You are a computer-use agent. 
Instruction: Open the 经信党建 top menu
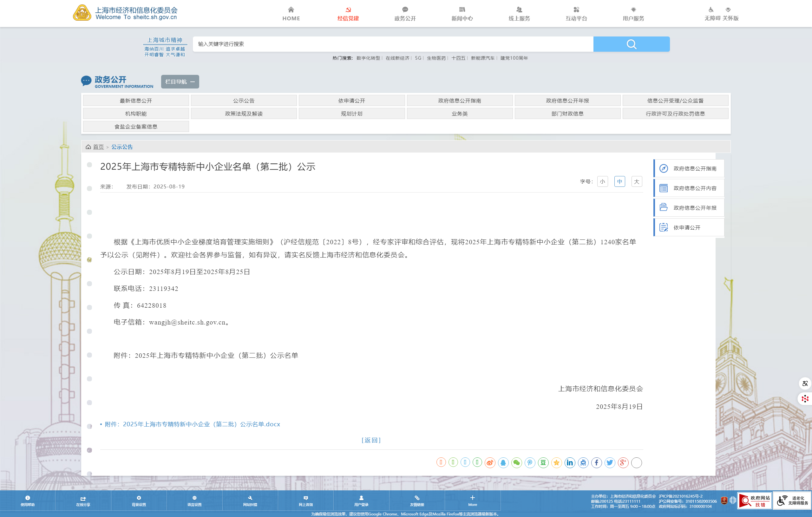(x=348, y=14)
